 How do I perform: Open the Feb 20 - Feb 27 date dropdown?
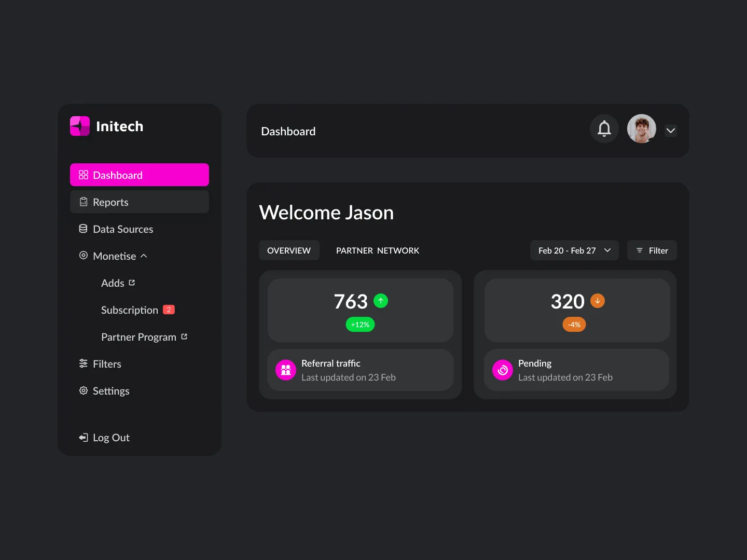(574, 250)
